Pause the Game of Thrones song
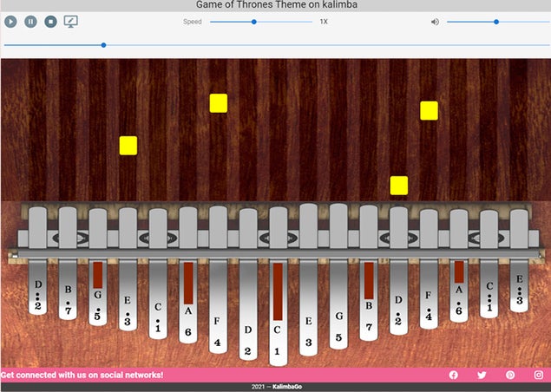 coord(30,22)
